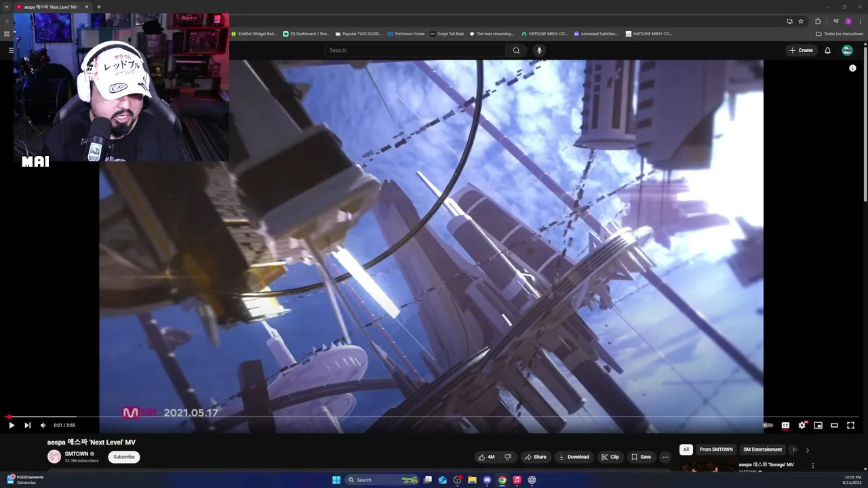Screen dimensions: 868x488
Task: Open the SMTOWN channel name link
Action: point(77,453)
